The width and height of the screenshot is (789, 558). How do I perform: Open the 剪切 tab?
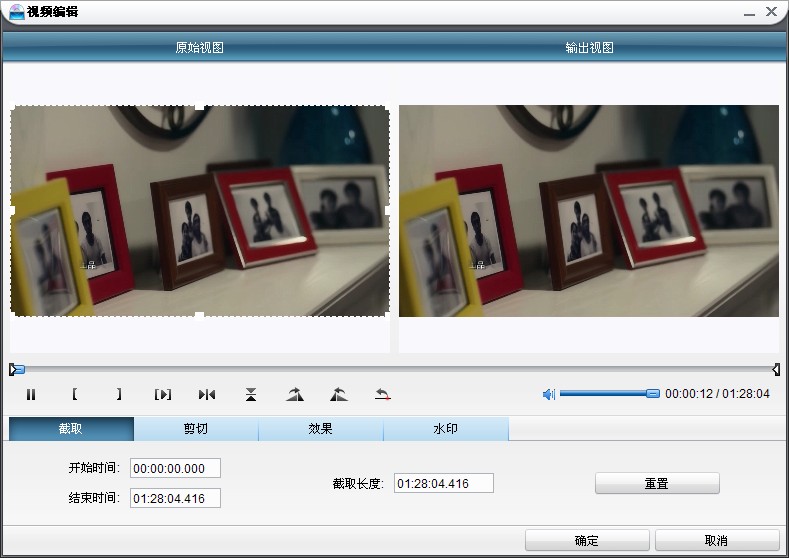point(196,429)
